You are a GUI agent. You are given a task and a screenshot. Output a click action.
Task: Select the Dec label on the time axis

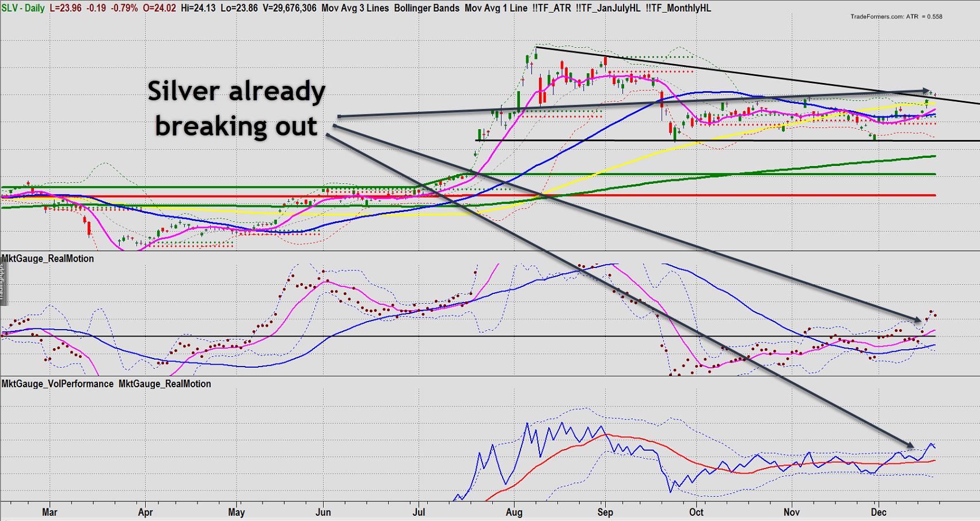(x=878, y=512)
